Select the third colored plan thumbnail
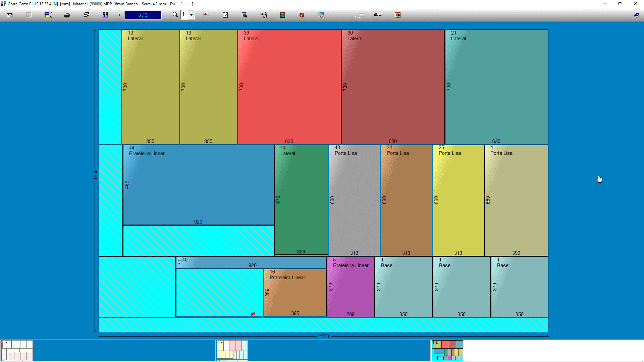The image size is (644, 362). point(447,351)
